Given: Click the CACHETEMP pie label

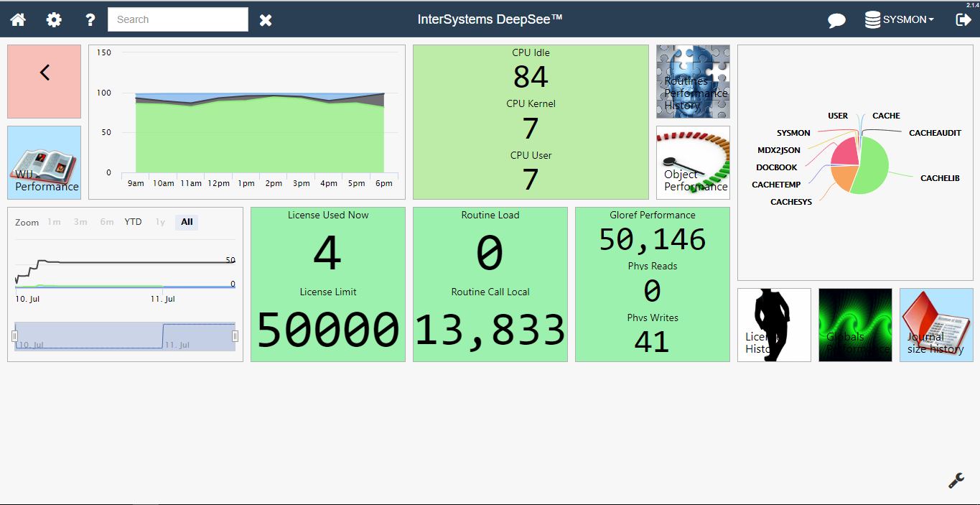Looking at the screenshot, I should [776, 185].
